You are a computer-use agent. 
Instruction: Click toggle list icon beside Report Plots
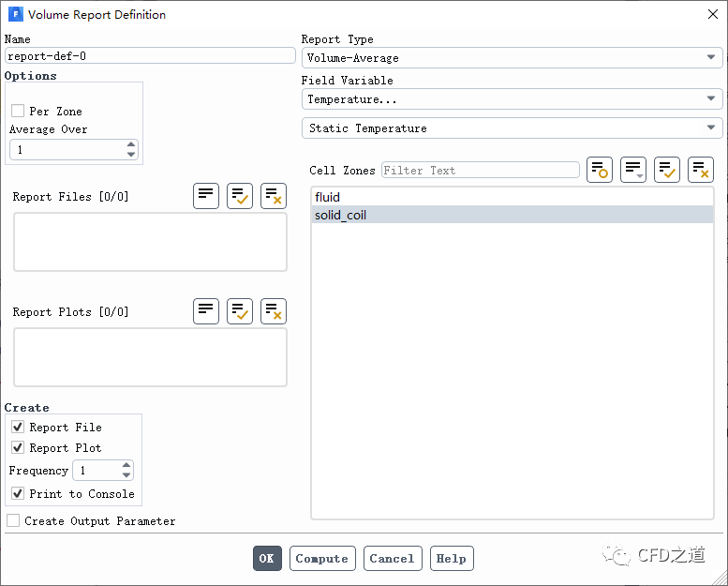(x=206, y=311)
